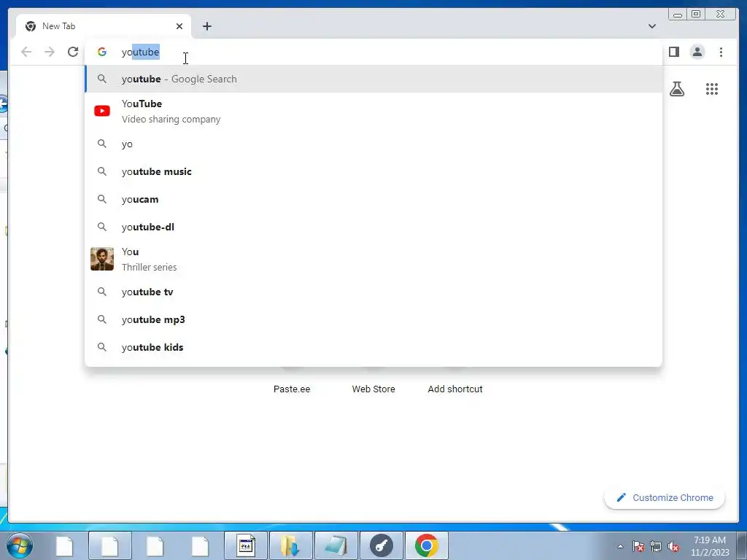The image size is (747, 560).
Task: Close the New Tab tab
Action: 179,26
